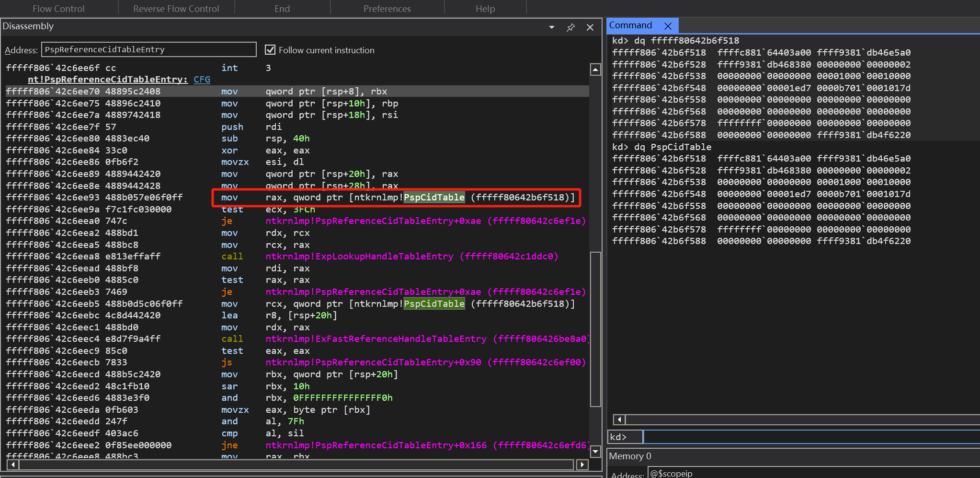Follow the ExpLookupHandleTableEntry call target

(x=412, y=256)
